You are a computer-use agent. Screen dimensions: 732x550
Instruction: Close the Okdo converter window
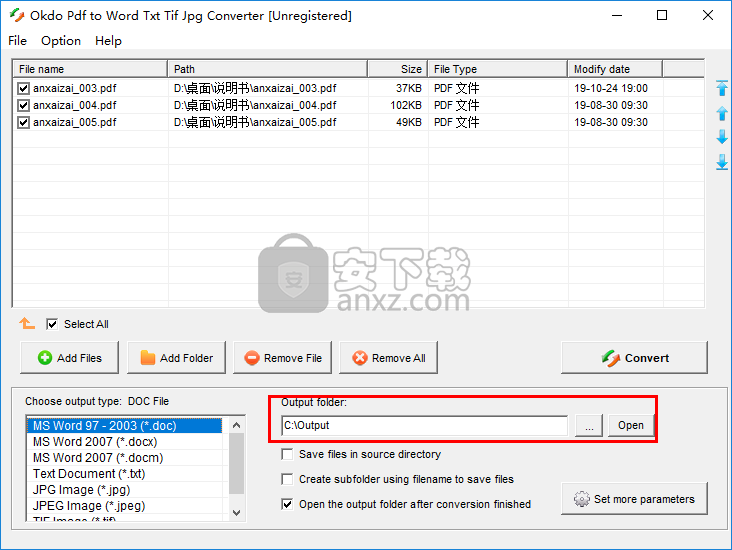pyautogui.click(x=708, y=15)
